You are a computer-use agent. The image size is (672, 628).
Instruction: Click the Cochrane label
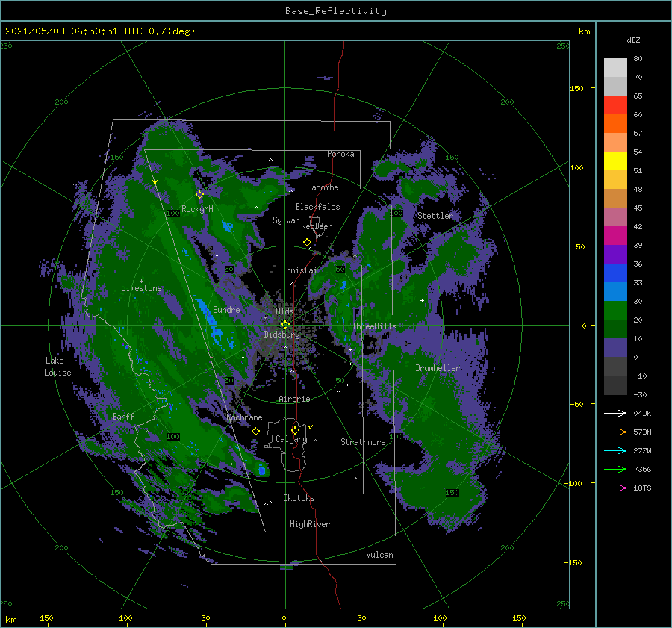[244, 417]
